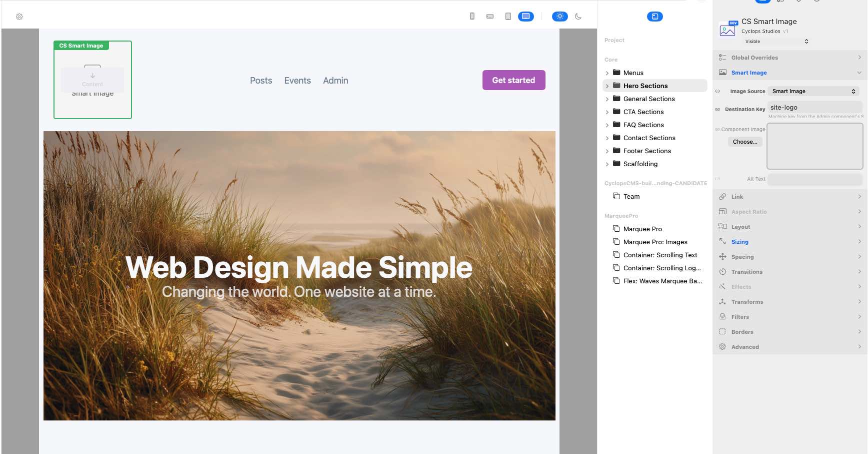The width and height of the screenshot is (868, 454).
Task: Open the Advanced settings section
Action: [790, 347]
